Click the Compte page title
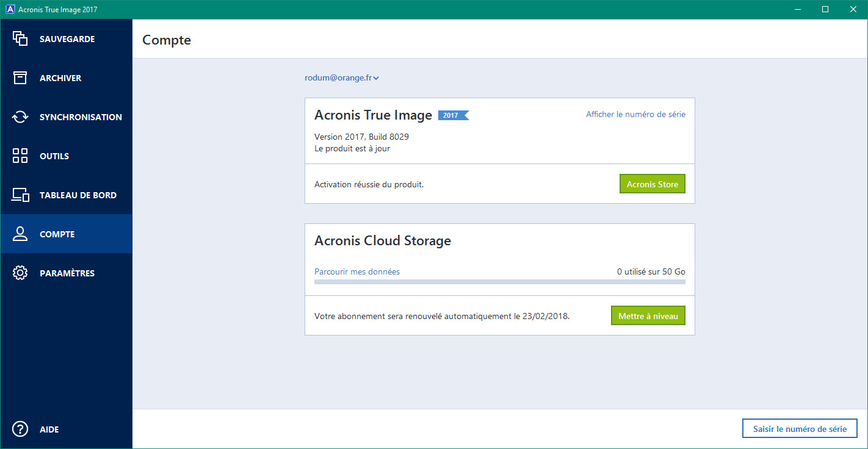Viewport: 868px width, 449px height. (167, 40)
